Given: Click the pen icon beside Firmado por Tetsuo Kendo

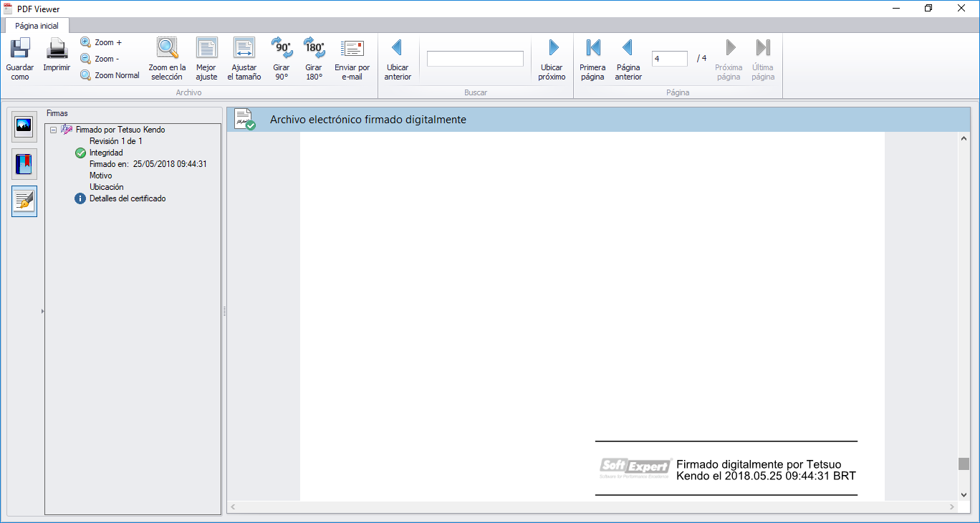Looking at the screenshot, I should [x=67, y=130].
